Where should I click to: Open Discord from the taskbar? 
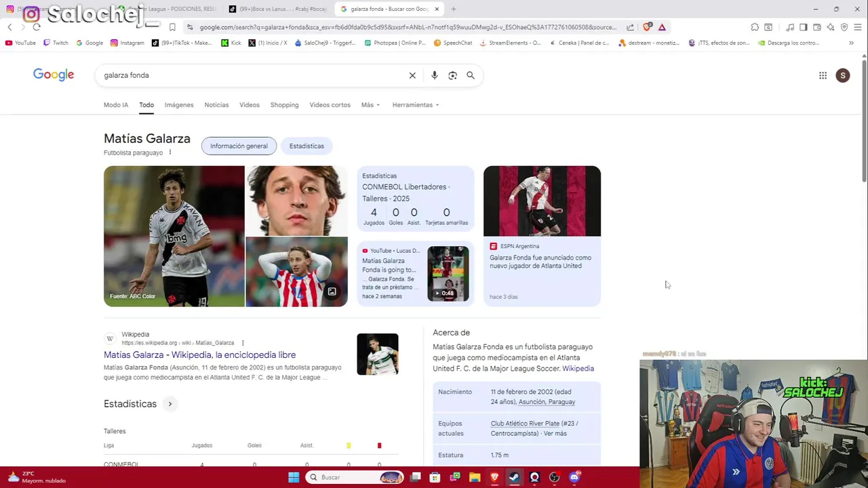[574, 477]
